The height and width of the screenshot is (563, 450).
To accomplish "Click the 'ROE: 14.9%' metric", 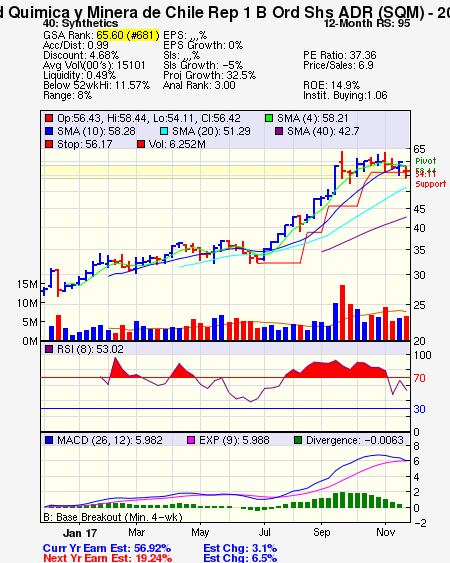I will [331, 85].
